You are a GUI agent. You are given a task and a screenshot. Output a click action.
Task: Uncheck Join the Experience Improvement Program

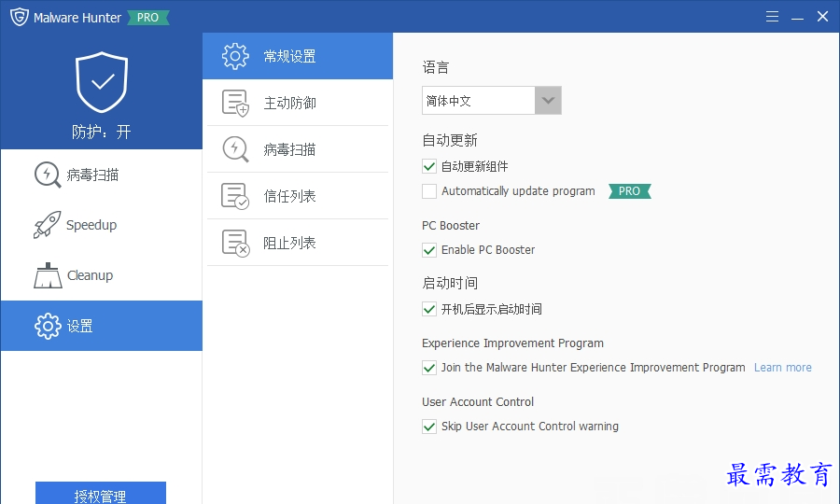click(429, 368)
